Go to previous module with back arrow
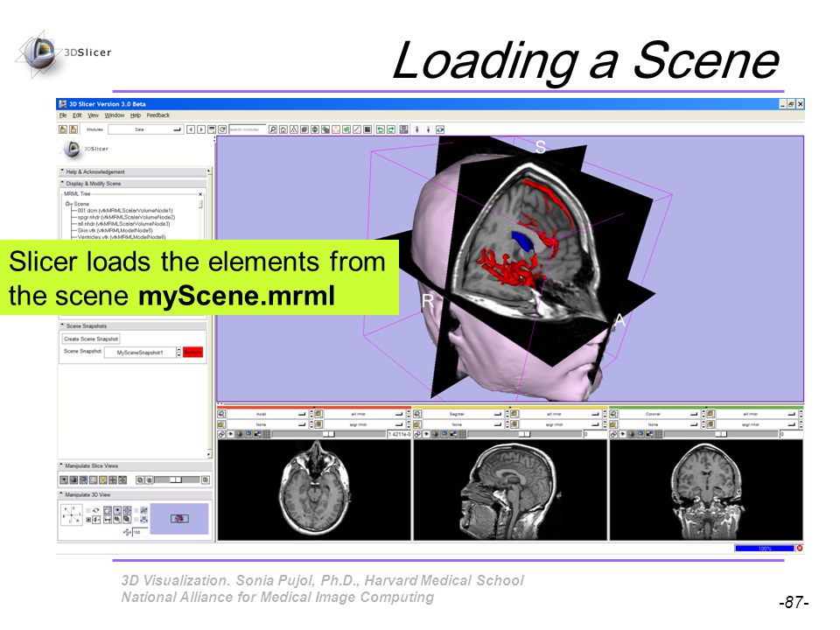840x630 pixels. point(191,129)
